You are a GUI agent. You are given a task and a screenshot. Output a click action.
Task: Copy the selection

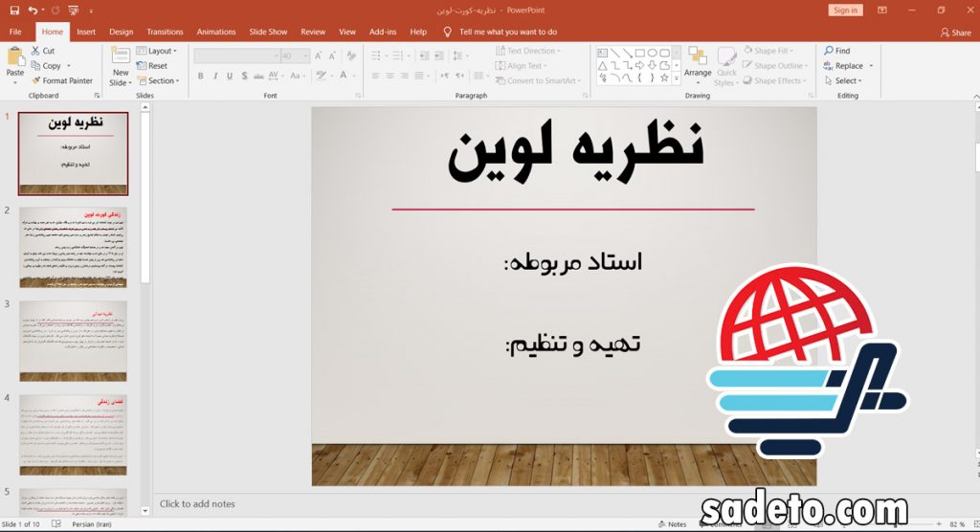(46, 66)
